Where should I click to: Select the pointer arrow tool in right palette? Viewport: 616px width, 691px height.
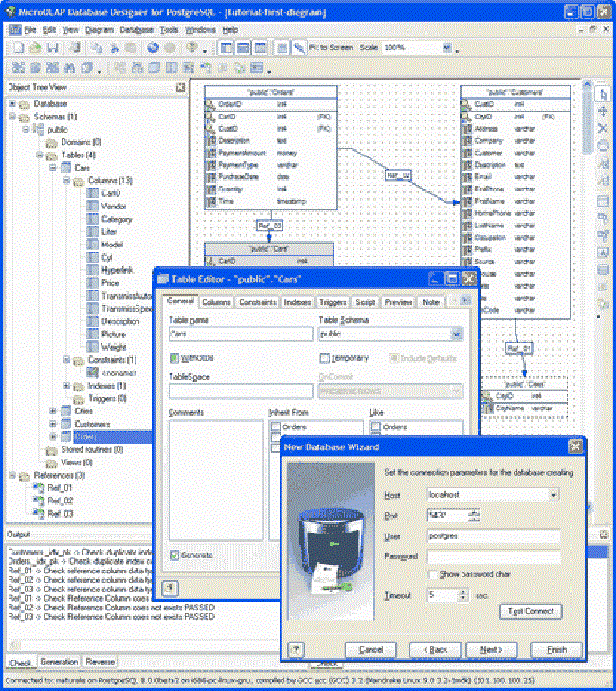[603, 95]
